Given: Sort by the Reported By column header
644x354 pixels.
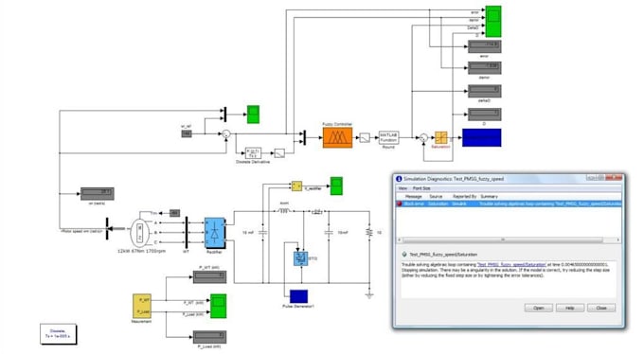Looking at the screenshot, I should [x=464, y=196].
